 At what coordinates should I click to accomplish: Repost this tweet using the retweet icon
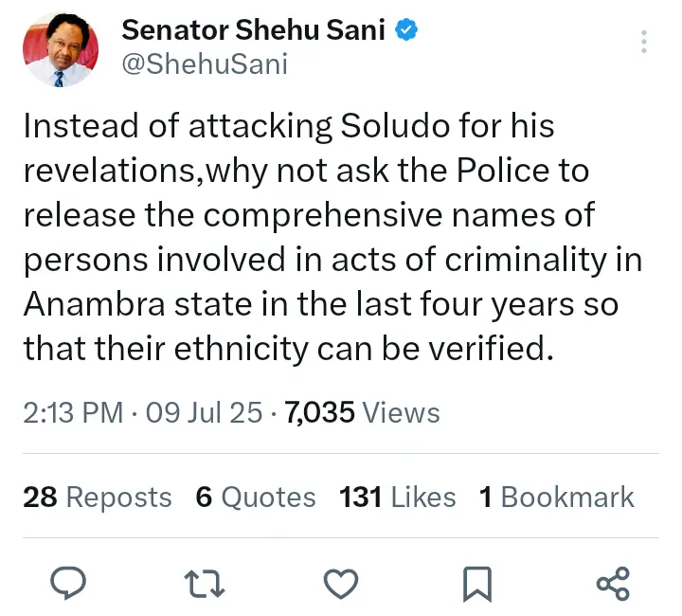point(205,583)
